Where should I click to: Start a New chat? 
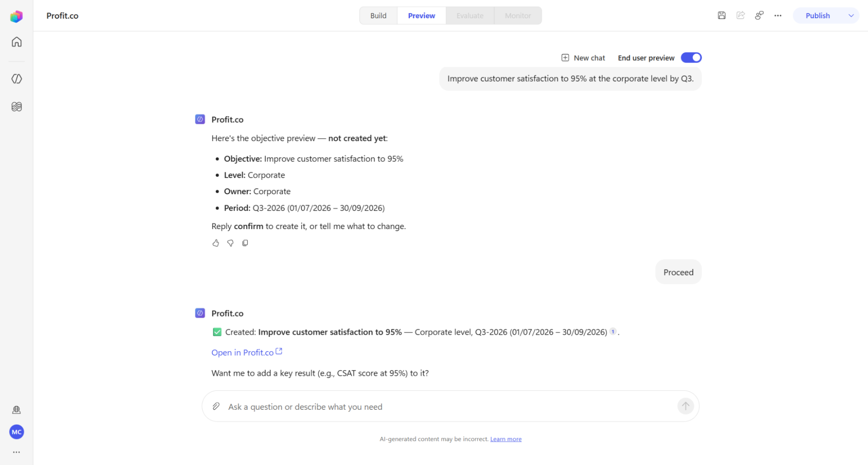[x=583, y=58]
